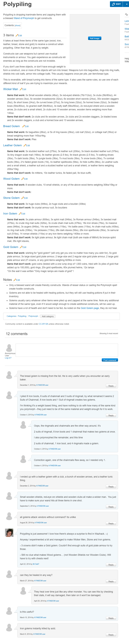The height and width of the screenshot is (644, 129).
Task: Click the pencil icon beside Bread Golem heading
Action: 23,126
